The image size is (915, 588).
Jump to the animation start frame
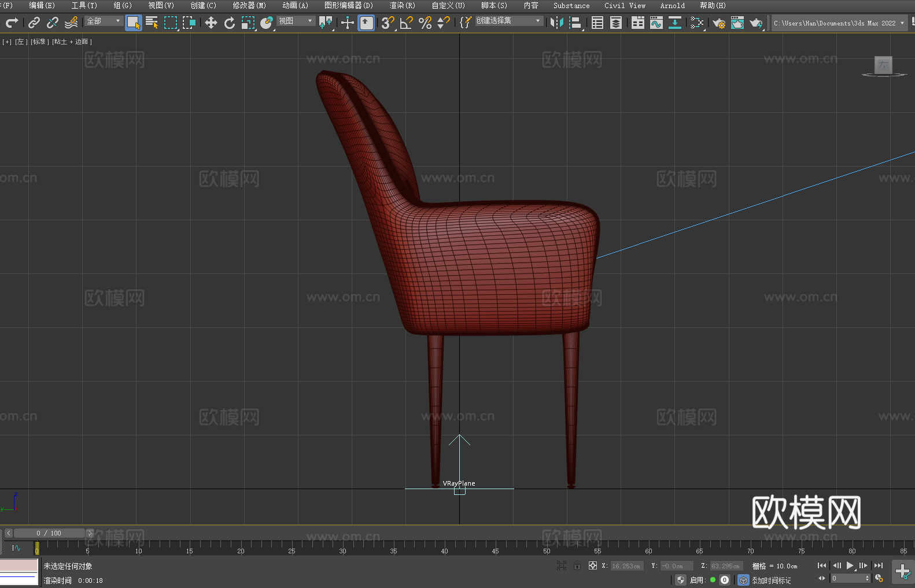[x=822, y=565]
